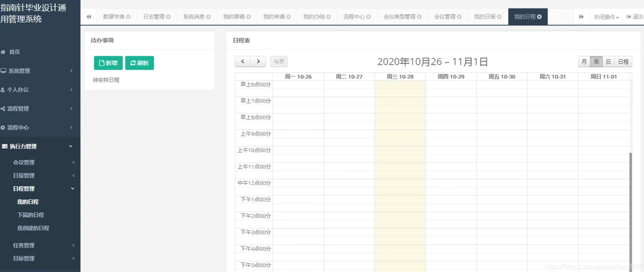Collapse the 日程管理 submenu chevron
644x272 pixels.
[x=73, y=189]
